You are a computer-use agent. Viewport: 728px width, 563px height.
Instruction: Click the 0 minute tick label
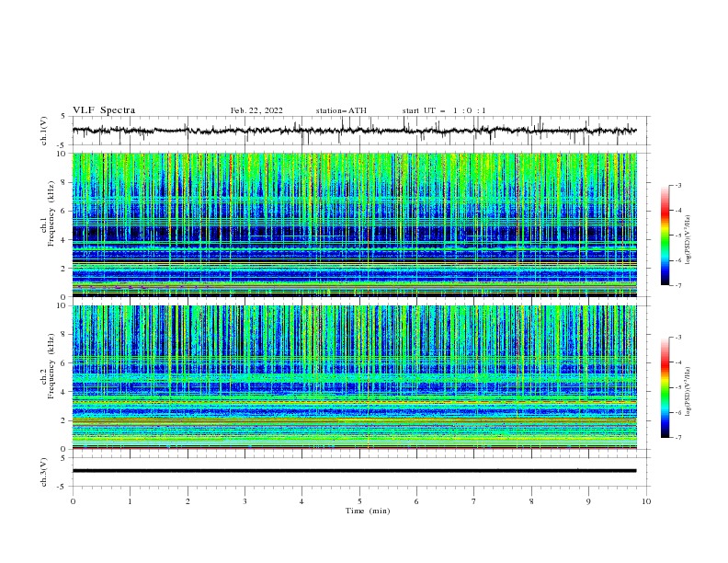[x=73, y=501]
